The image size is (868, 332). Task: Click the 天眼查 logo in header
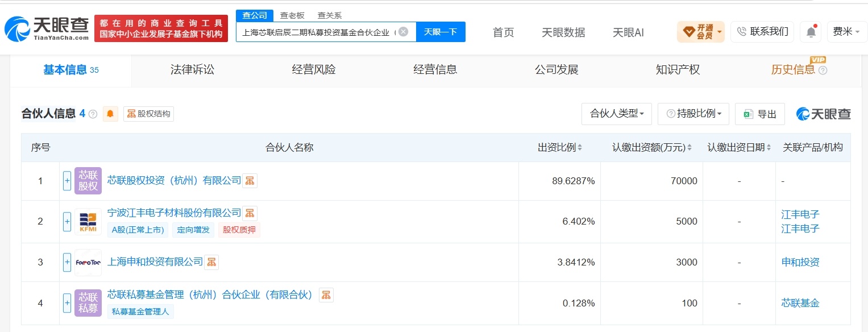(x=47, y=28)
